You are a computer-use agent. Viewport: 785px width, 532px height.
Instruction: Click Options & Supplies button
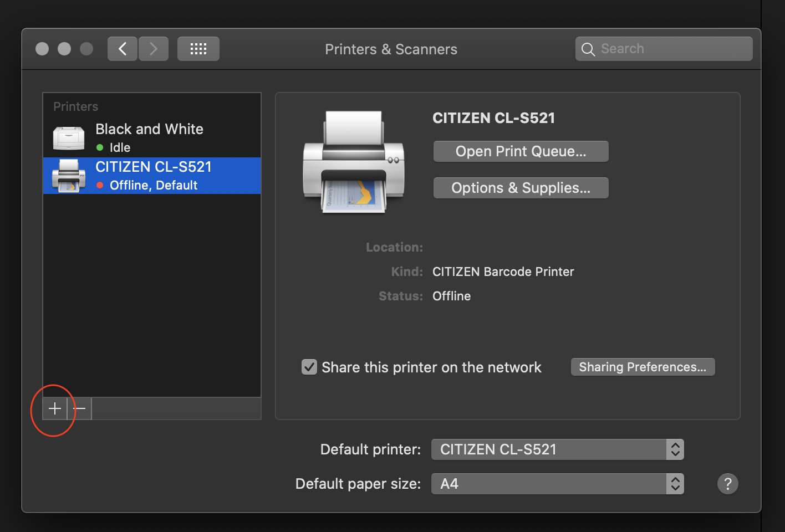(x=521, y=188)
